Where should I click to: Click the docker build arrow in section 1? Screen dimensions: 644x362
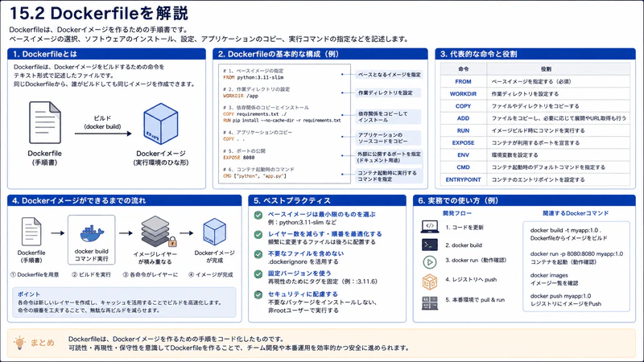(x=103, y=134)
